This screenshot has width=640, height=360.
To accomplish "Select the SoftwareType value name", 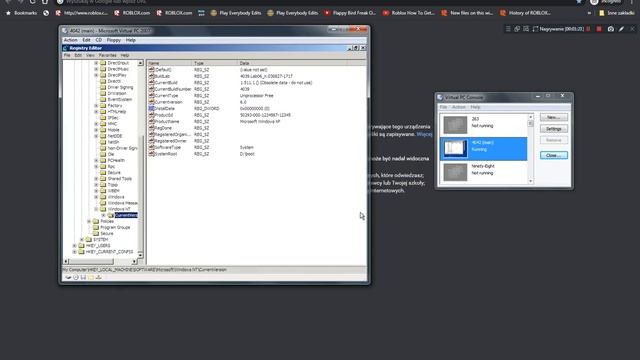I will (168, 147).
